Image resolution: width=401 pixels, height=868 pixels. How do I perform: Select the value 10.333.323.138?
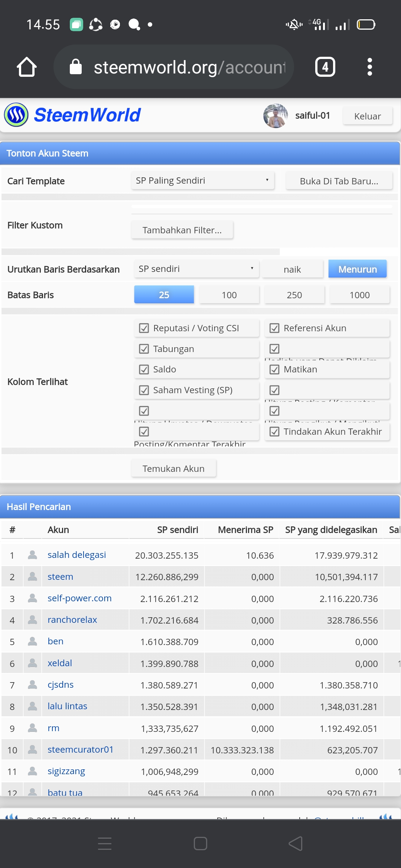point(242,750)
